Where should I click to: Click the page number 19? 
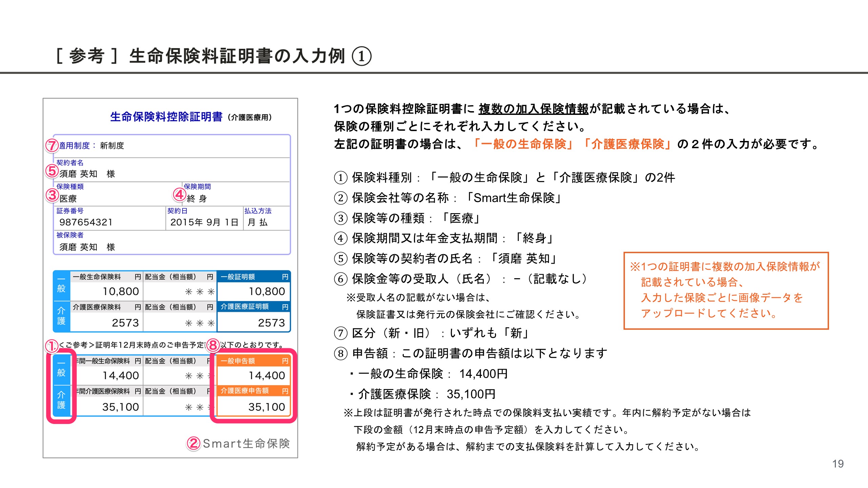tap(838, 464)
